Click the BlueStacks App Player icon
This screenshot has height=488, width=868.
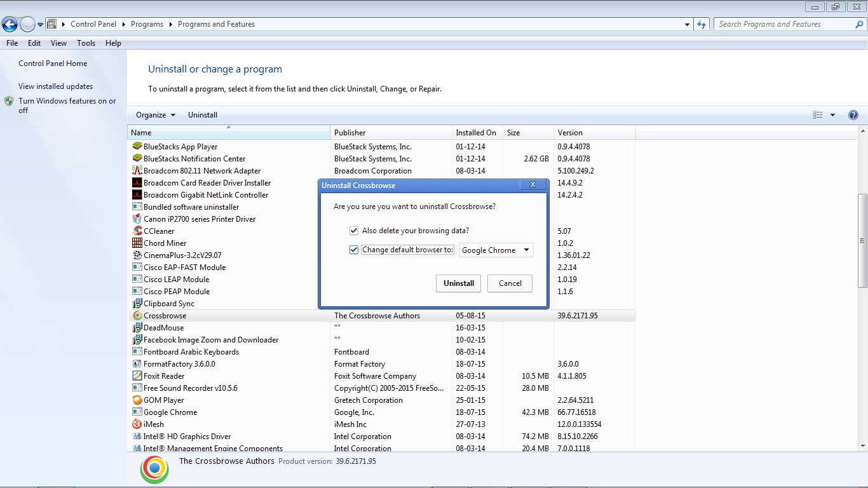pos(137,147)
